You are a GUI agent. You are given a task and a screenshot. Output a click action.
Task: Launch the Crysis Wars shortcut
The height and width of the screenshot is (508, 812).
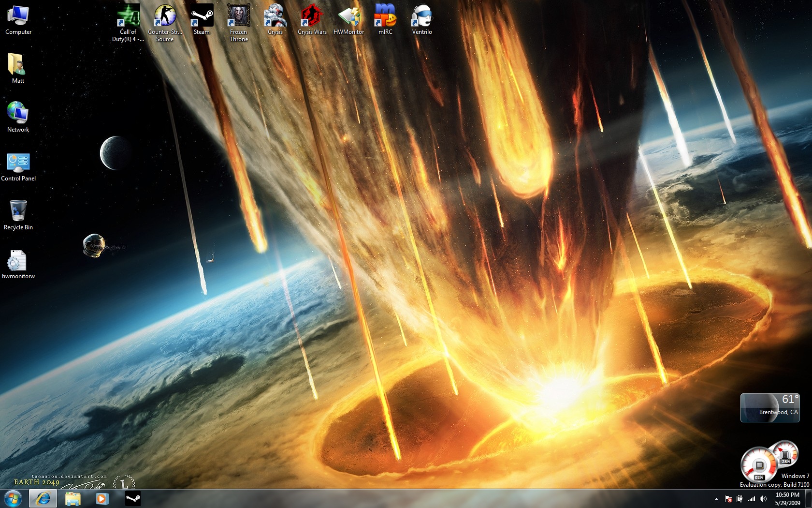coord(312,20)
